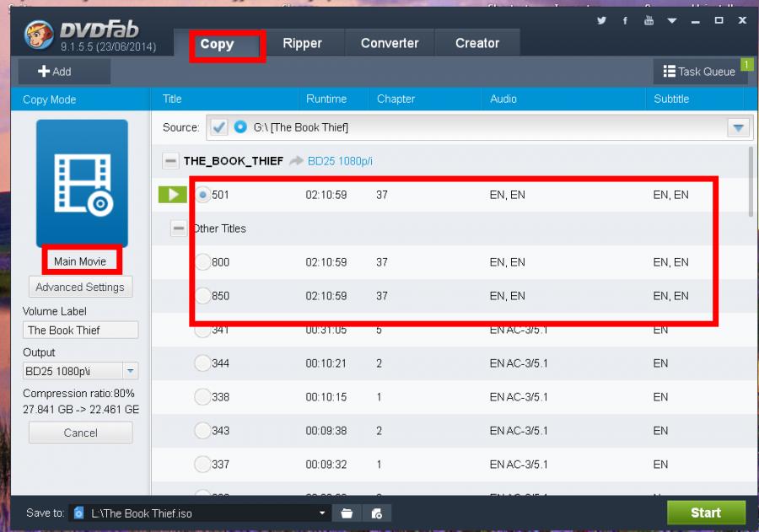Select the radio button for title 850
The width and height of the screenshot is (759, 532).
202,296
